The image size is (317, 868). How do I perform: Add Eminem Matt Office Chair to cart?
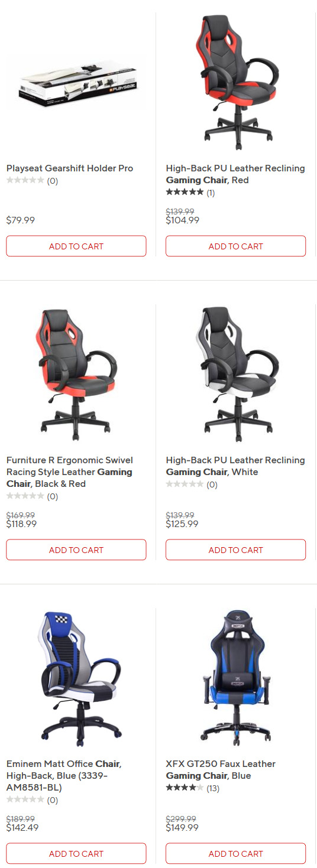(x=76, y=854)
